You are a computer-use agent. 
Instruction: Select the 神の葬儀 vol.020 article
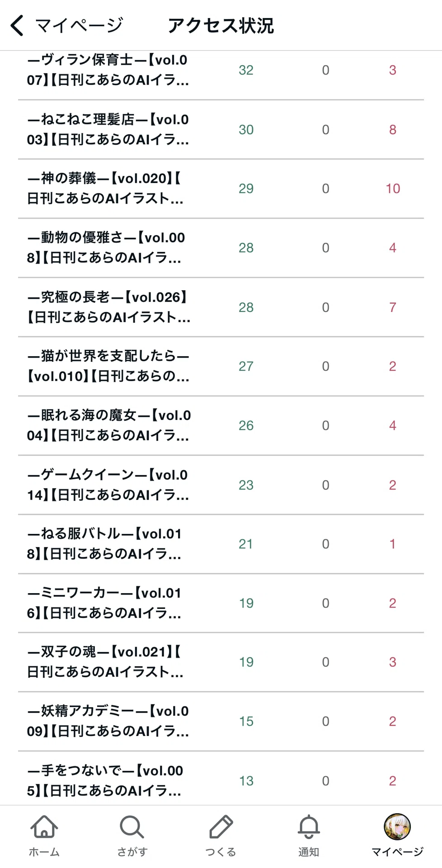[x=221, y=189]
